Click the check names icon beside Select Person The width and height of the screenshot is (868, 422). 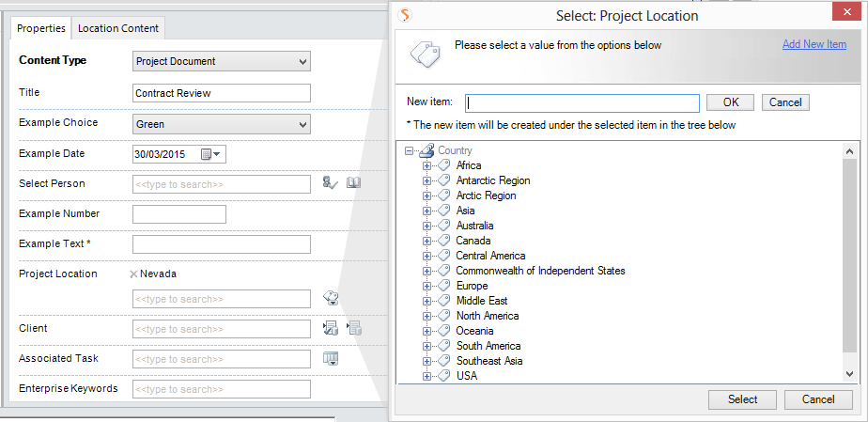(x=330, y=183)
